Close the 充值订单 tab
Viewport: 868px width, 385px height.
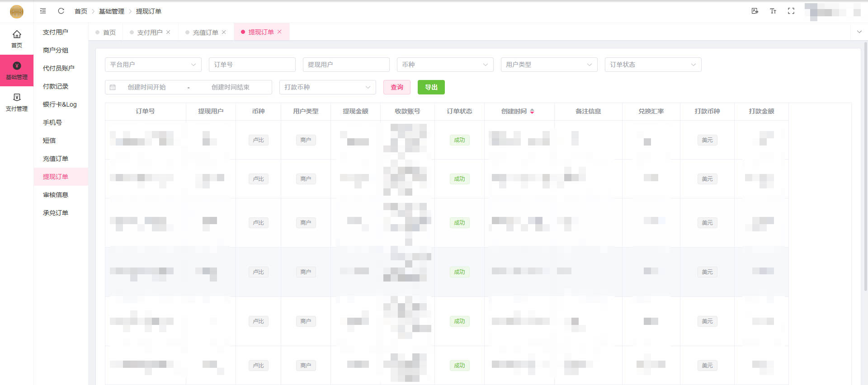click(x=224, y=32)
